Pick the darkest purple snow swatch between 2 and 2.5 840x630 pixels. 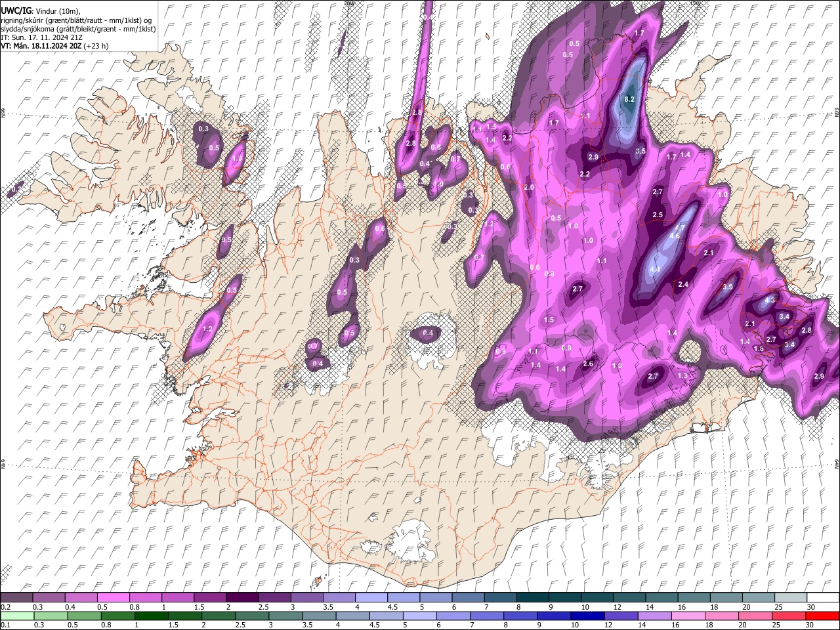coord(242,598)
